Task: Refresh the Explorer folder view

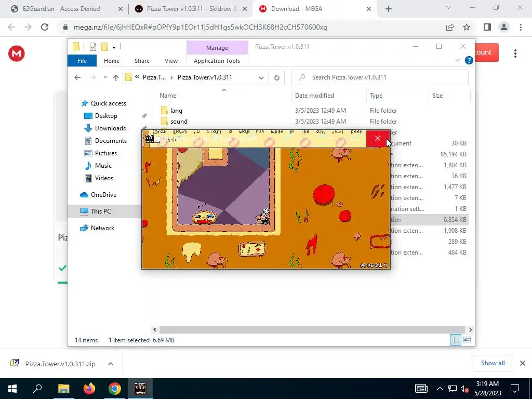Action: click(277, 77)
